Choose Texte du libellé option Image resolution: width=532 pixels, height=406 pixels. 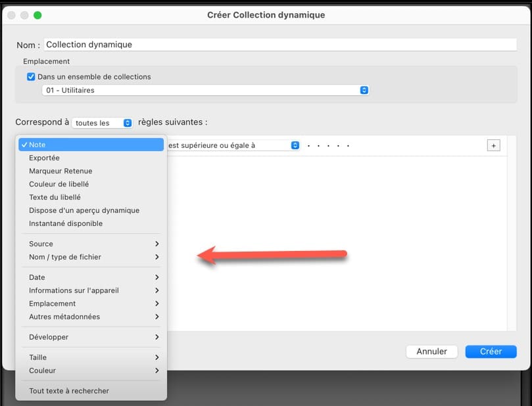coord(91,197)
